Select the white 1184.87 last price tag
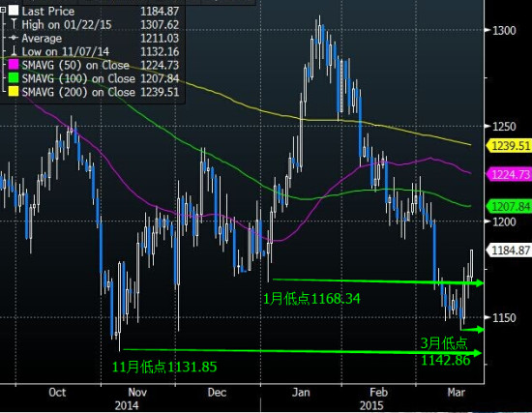 pyautogui.click(x=509, y=251)
